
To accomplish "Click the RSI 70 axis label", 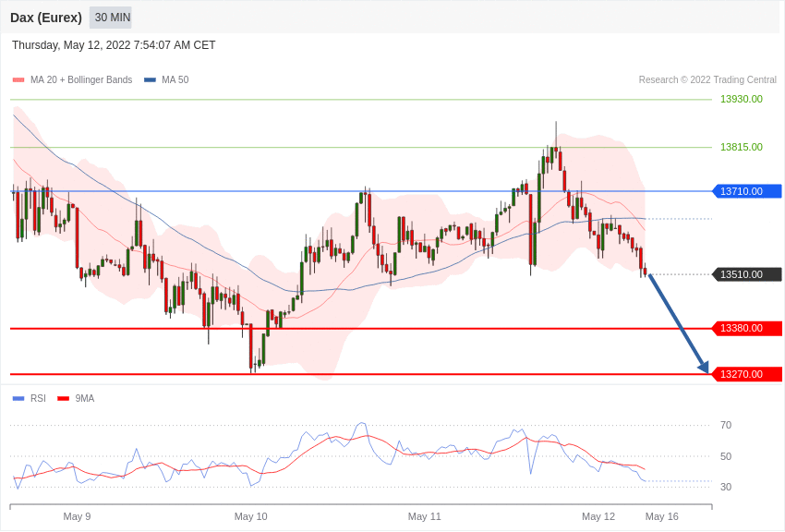I will [x=726, y=426].
